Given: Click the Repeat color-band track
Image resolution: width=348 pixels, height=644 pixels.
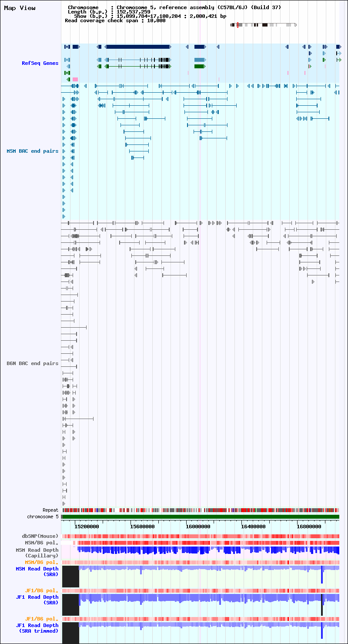Looking at the screenshot, I should tap(201, 510).
